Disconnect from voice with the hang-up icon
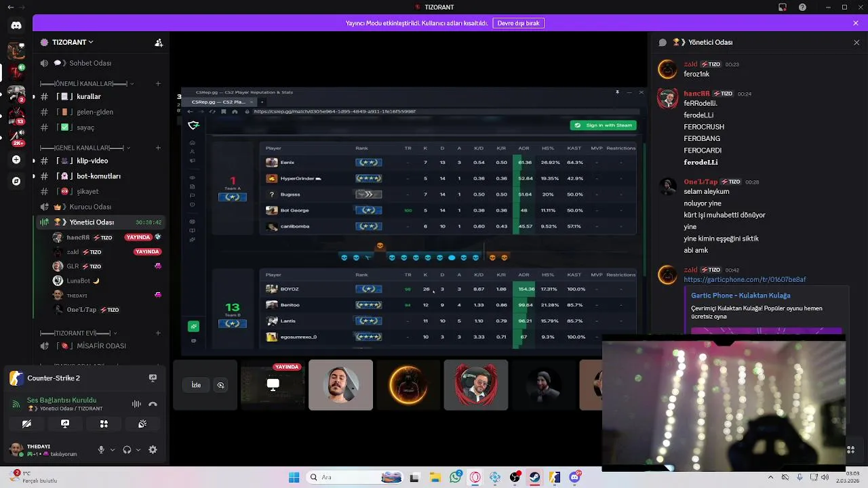Image resolution: width=868 pixels, height=488 pixels. pos(153,404)
